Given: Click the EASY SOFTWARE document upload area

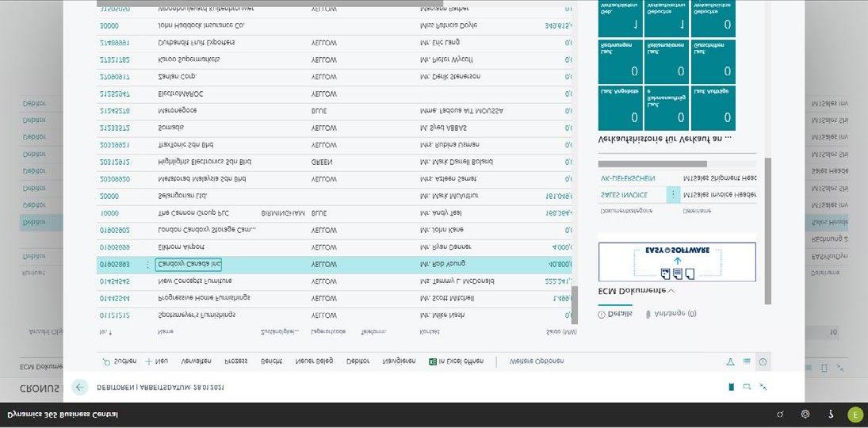Looking at the screenshot, I should point(677,262).
